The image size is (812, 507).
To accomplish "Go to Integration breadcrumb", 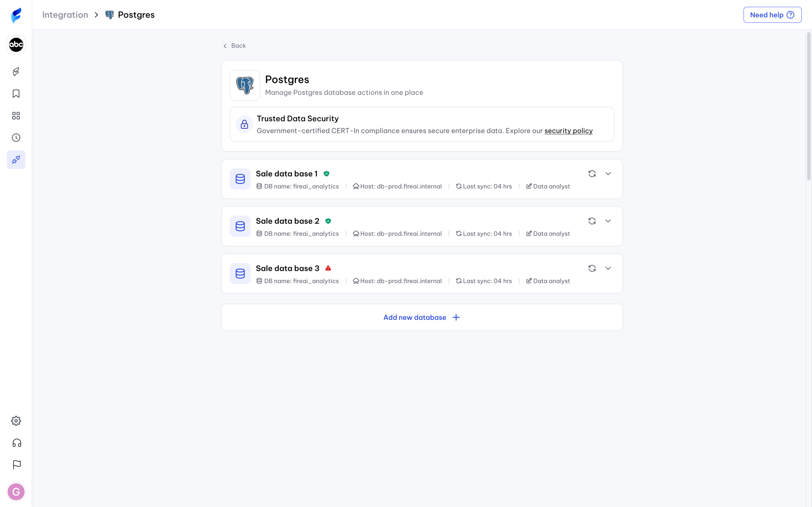I will click(65, 15).
